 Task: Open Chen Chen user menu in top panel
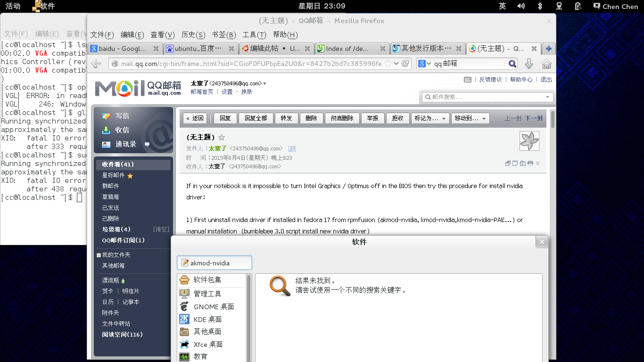point(615,6)
